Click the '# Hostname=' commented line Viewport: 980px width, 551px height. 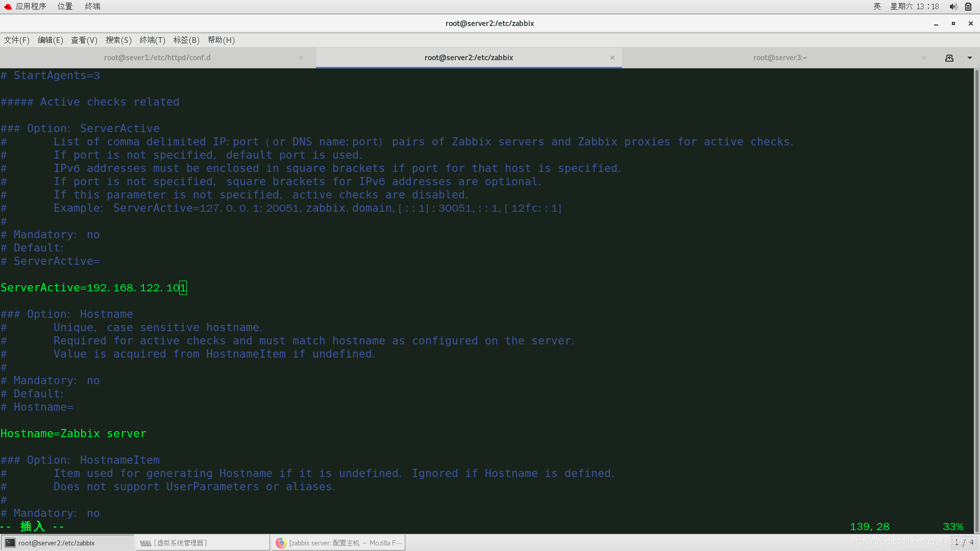coord(37,407)
